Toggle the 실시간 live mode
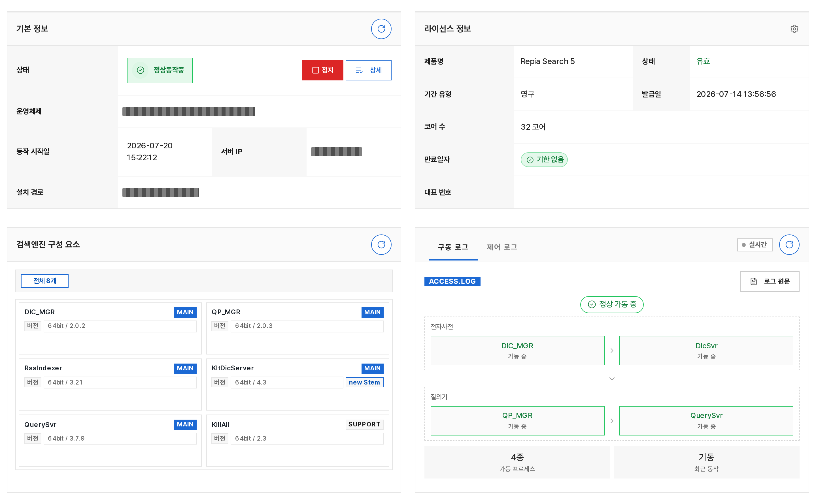The height and width of the screenshot is (504, 816). 755,245
